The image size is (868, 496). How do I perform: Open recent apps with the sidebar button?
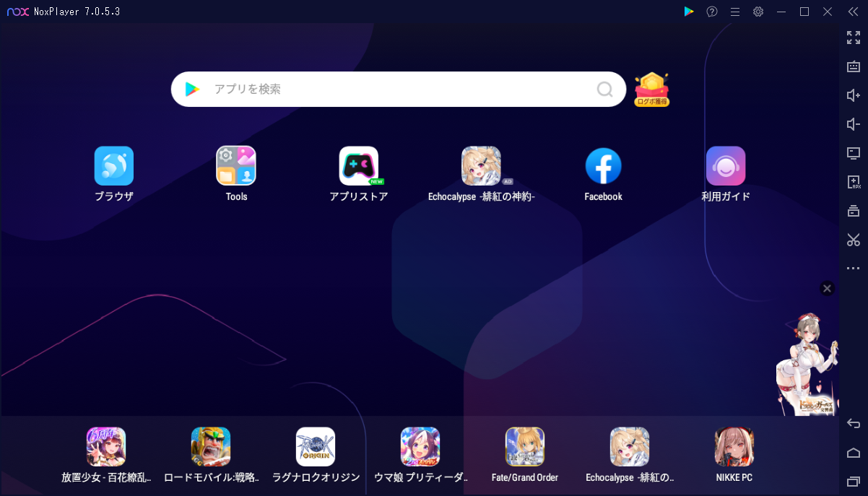[x=854, y=482]
